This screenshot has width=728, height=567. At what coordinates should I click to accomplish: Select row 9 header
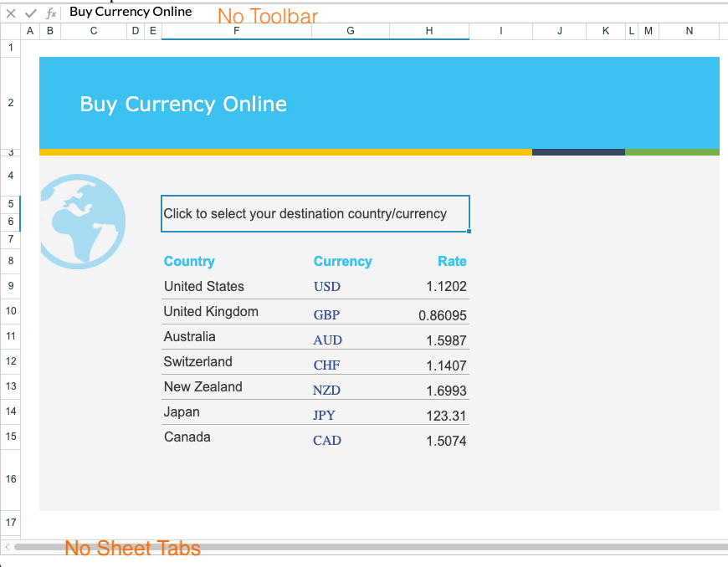click(11, 286)
